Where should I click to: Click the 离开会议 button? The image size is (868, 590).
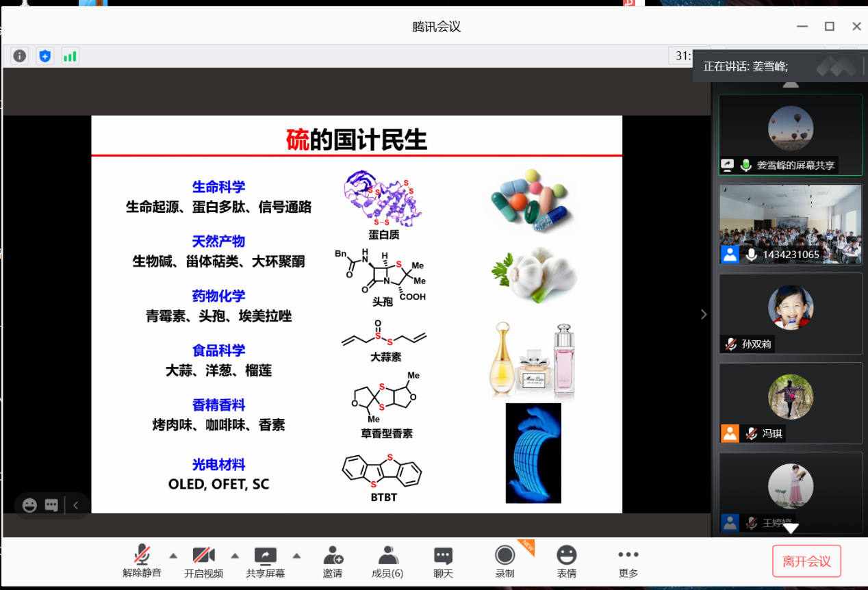tap(806, 561)
